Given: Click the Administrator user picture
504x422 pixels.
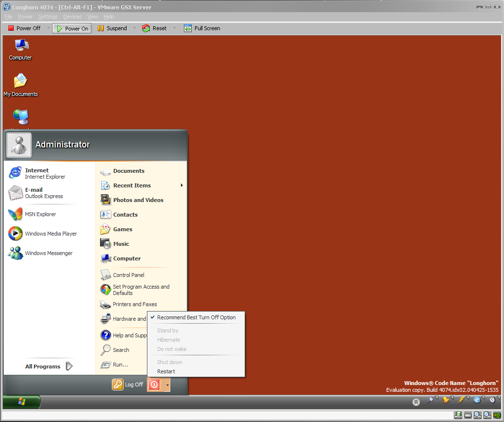Looking at the screenshot, I should [x=19, y=145].
